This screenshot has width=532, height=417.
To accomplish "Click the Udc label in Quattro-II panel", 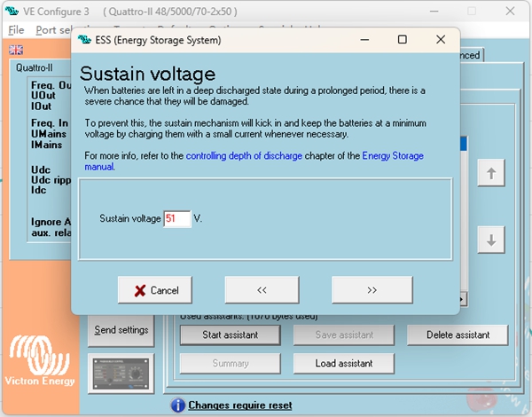I will click(41, 169).
